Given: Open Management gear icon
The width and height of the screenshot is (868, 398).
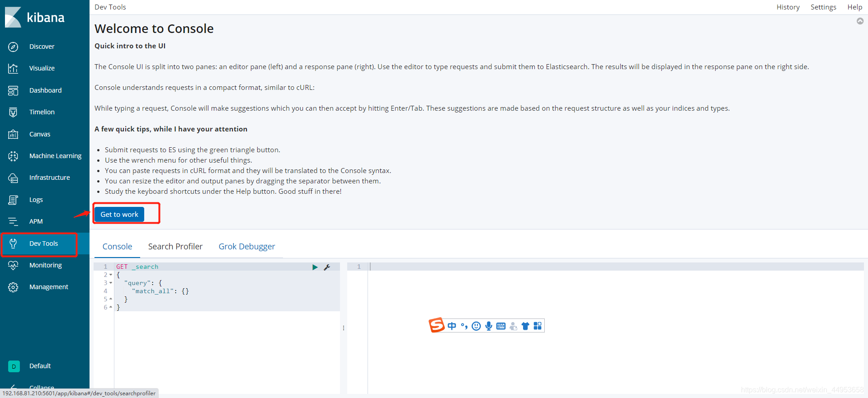Looking at the screenshot, I should click(x=13, y=287).
